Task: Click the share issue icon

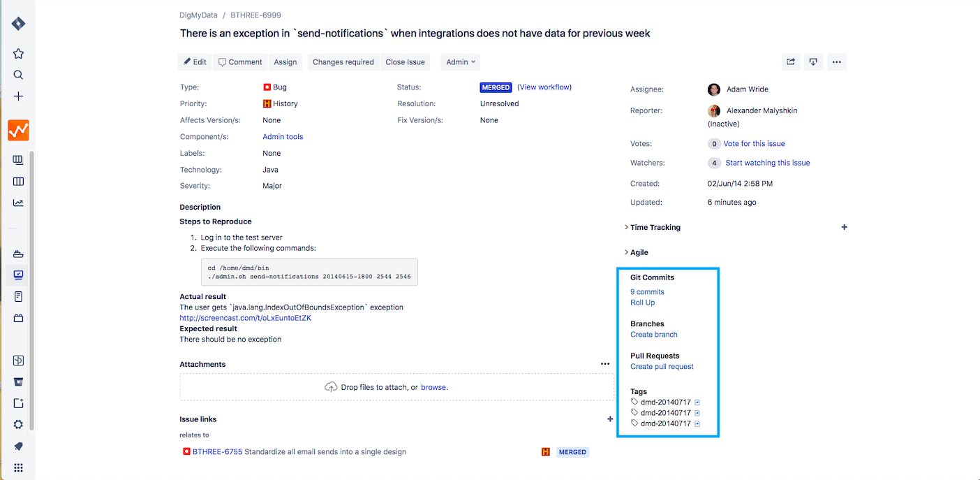Action: coord(791,62)
